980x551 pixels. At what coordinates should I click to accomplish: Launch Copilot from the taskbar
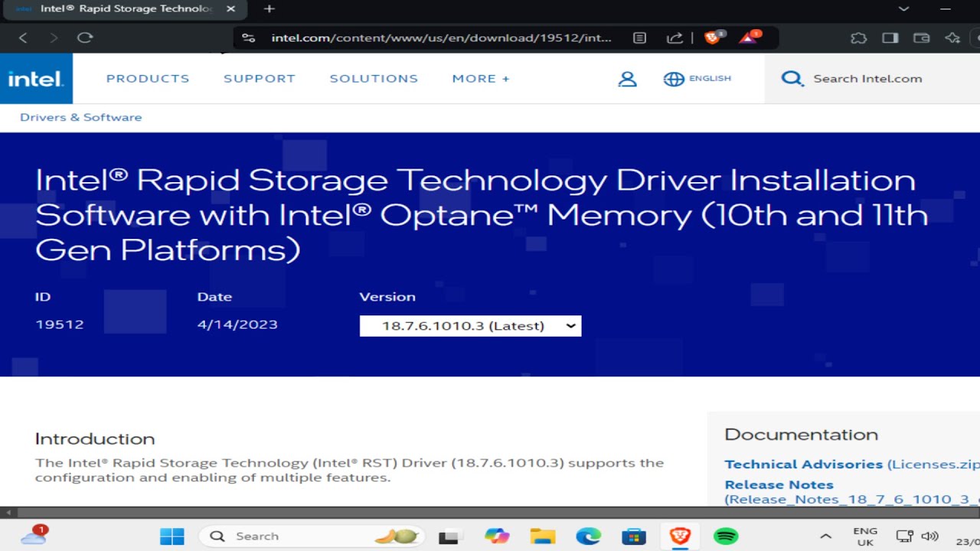tap(497, 536)
